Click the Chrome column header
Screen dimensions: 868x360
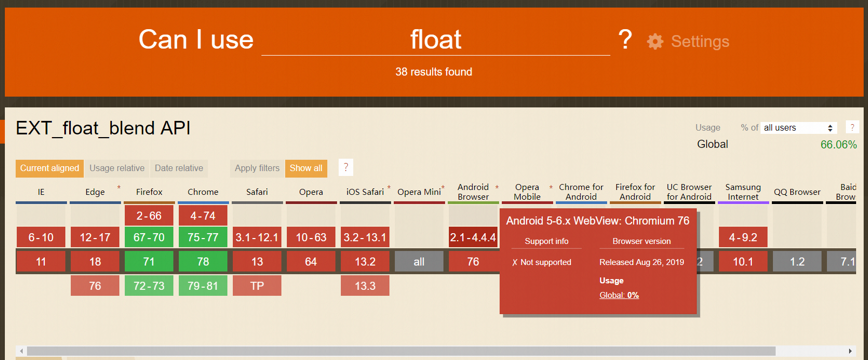[x=203, y=192]
